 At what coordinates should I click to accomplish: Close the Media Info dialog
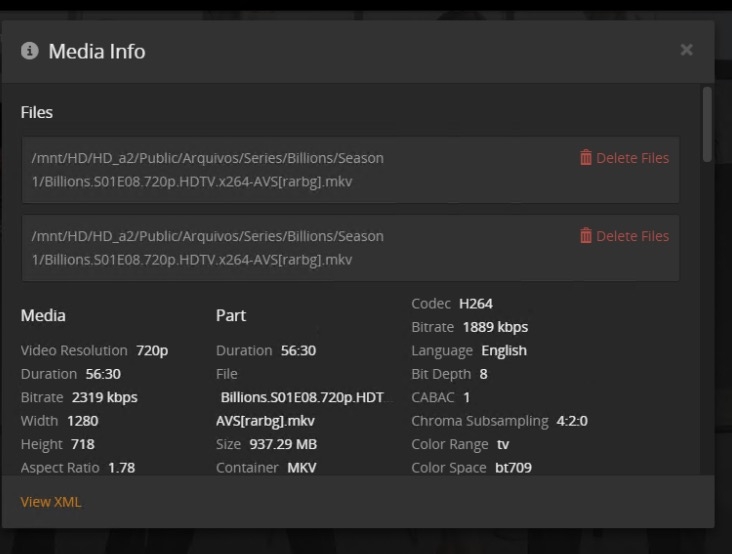(686, 49)
